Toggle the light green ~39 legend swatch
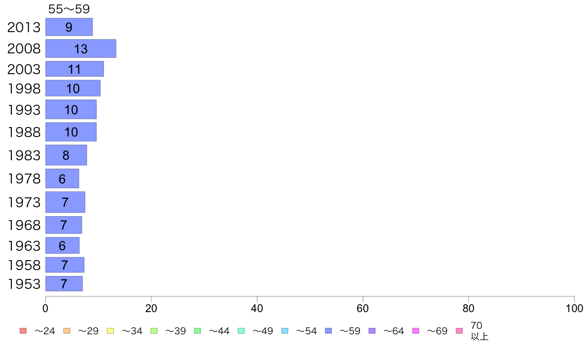588x364 pixels. (154, 331)
